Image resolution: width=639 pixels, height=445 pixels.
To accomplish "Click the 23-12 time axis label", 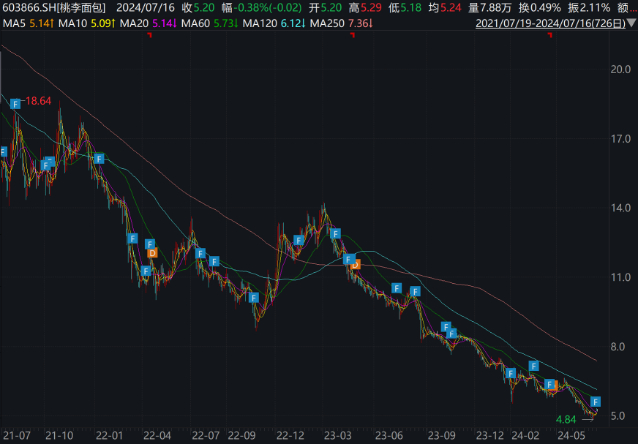I will (x=490, y=436).
